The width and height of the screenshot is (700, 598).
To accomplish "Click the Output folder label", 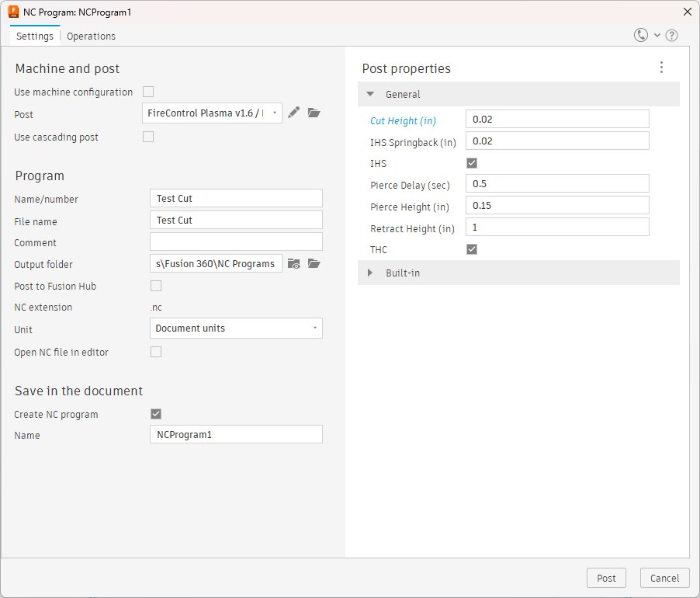I will point(43,264).
